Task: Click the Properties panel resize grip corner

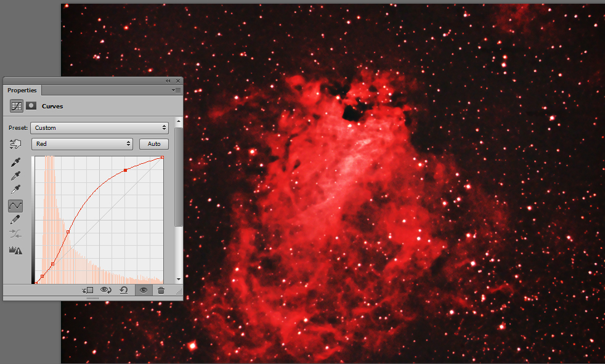Action: point(179,292)
